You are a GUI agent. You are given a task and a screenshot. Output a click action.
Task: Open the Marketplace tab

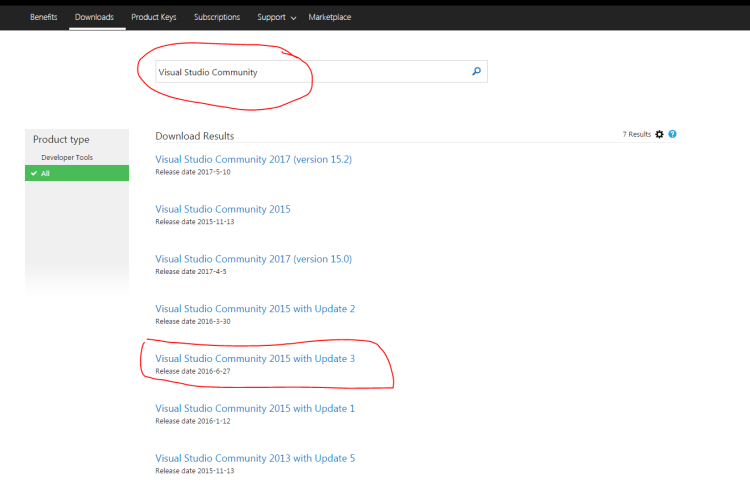click(x=330, y=17)
